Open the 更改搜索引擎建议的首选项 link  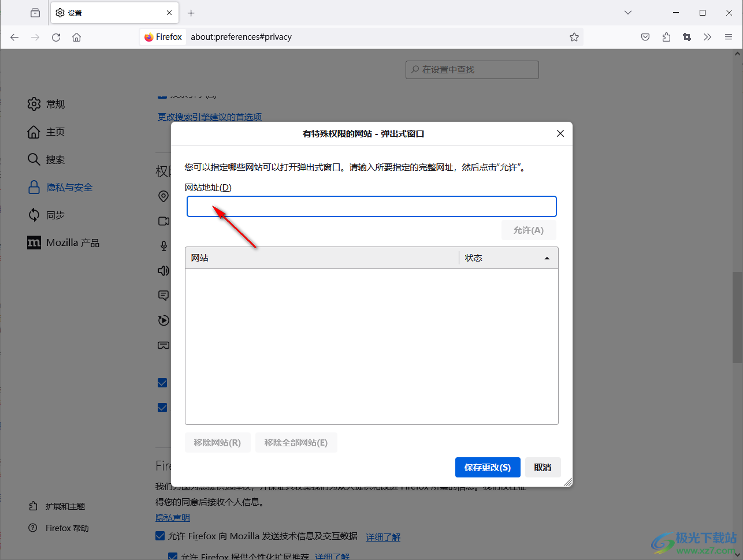pyautogui.click(x=210, y=117)
